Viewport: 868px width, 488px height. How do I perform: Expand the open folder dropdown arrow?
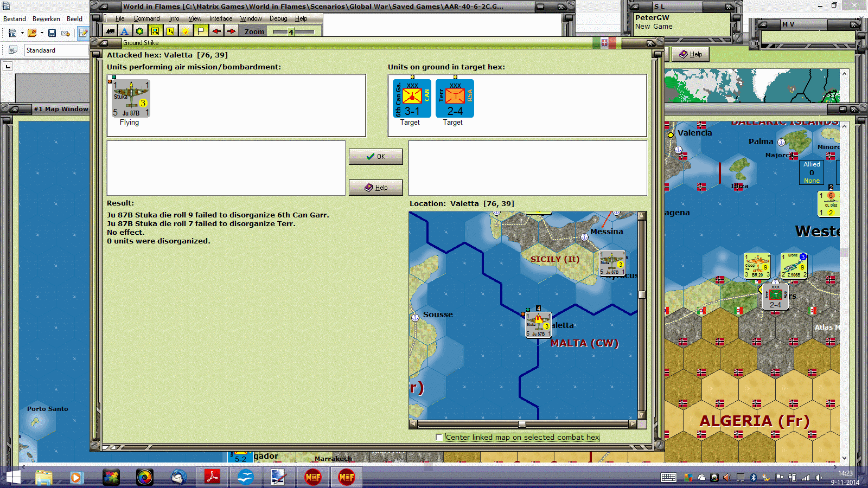[42, 33]
